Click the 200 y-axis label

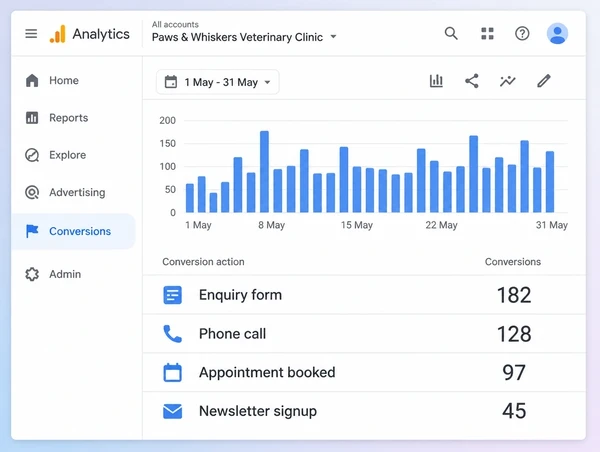(x=168, y=121)
